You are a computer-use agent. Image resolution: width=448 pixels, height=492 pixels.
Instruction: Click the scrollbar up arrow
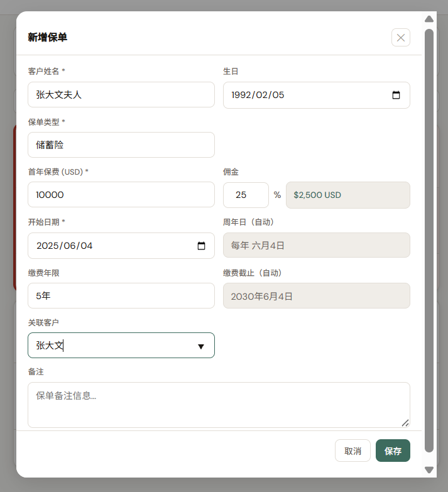pyautogui.click(x=429, y=19)
